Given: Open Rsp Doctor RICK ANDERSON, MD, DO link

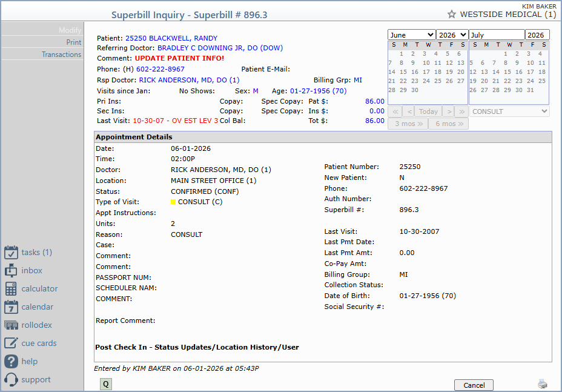Looking at the screenshot, I should click(189, 80).
